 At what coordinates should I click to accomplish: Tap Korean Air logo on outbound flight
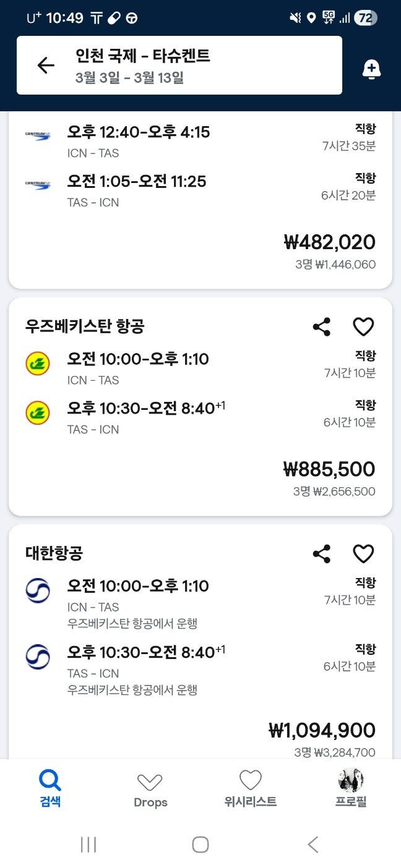click(38, 590)
